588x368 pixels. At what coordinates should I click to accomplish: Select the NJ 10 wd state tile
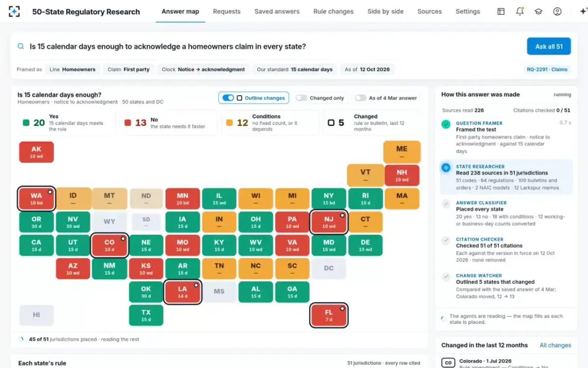point(329,222)
